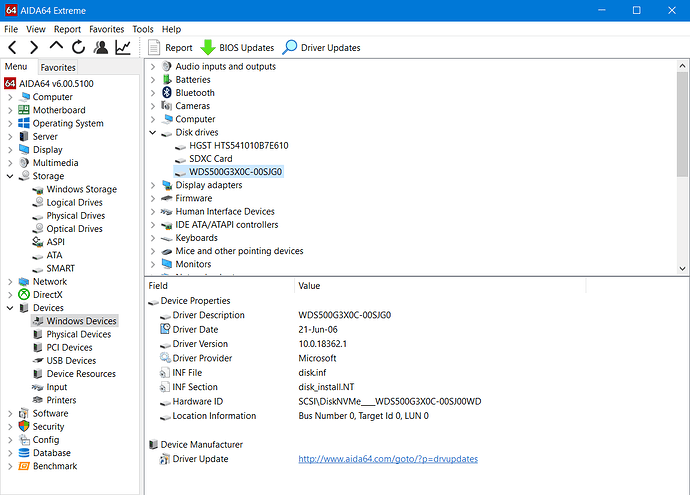Select the DirectX icon
Viewport: 690px width, 495px height.
[x=24, y=295]
